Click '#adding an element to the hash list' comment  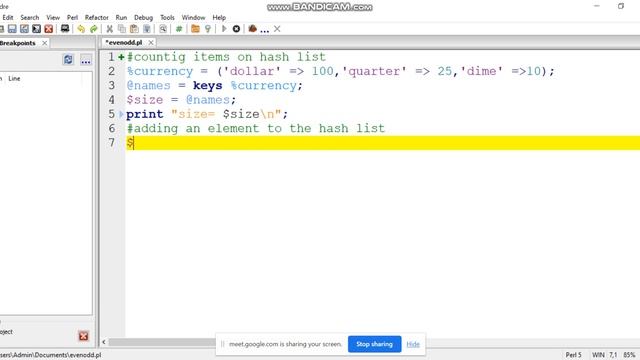coord(256,128)
